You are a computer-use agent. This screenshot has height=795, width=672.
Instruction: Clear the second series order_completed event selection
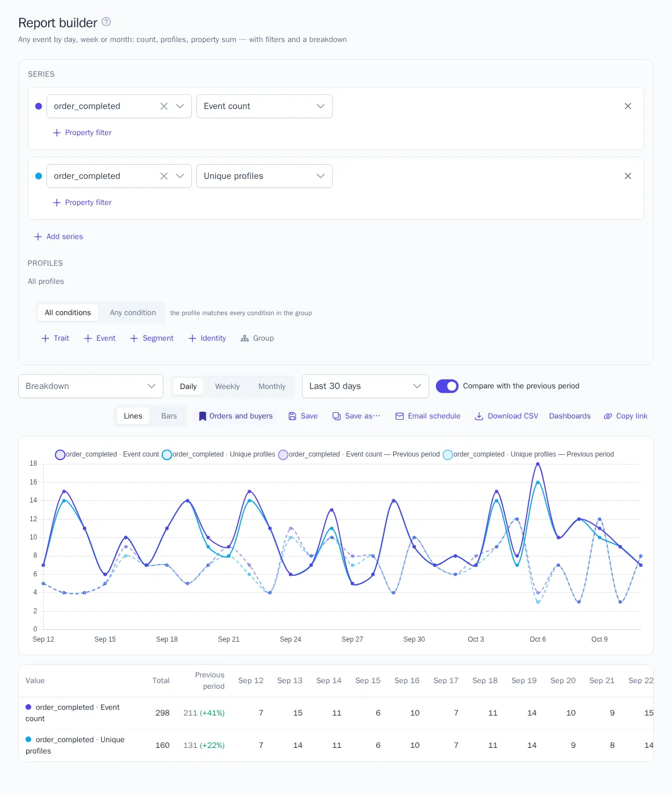click(164, 176)
